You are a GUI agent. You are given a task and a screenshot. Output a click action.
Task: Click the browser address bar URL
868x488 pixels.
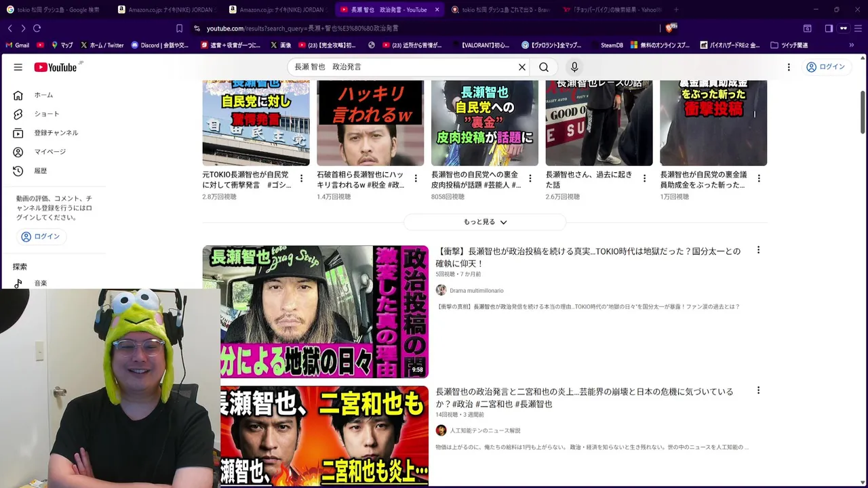[x=302, y=28]
